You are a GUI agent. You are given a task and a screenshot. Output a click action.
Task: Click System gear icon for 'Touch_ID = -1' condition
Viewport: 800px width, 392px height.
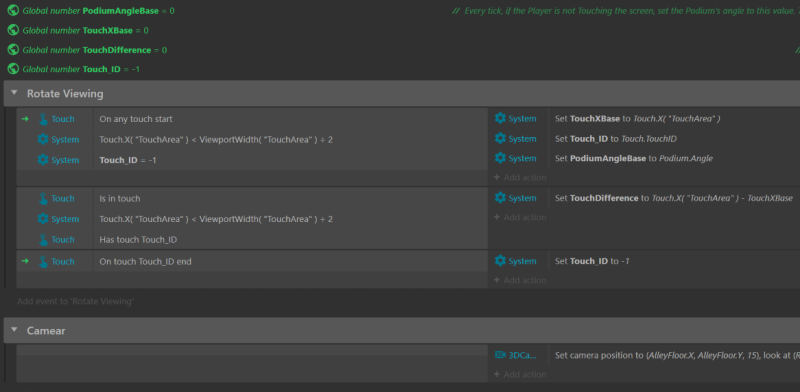pyautogui.click(x=43, y=160)
